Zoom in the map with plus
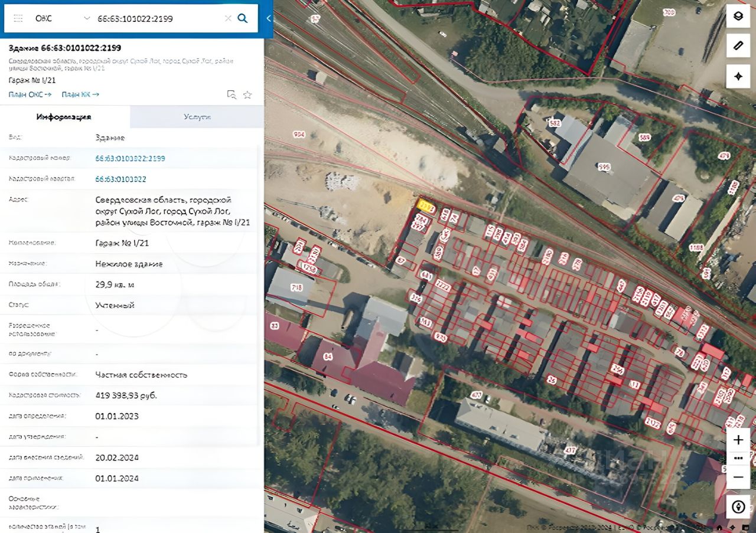The width and height of the screenshot is (756, 533). [738, 440]
